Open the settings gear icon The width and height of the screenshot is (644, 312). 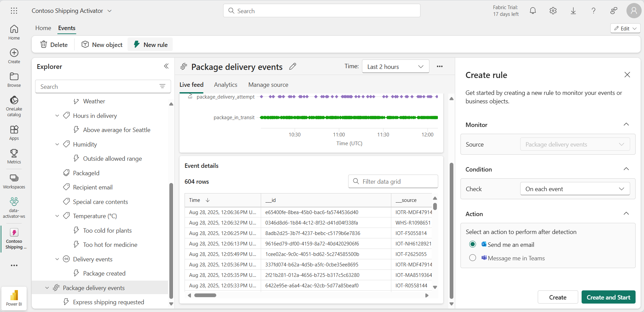pos(553,11)
